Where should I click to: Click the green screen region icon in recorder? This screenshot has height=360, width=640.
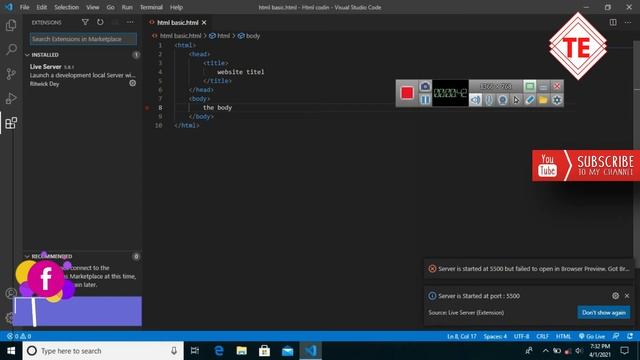[529, 86]
